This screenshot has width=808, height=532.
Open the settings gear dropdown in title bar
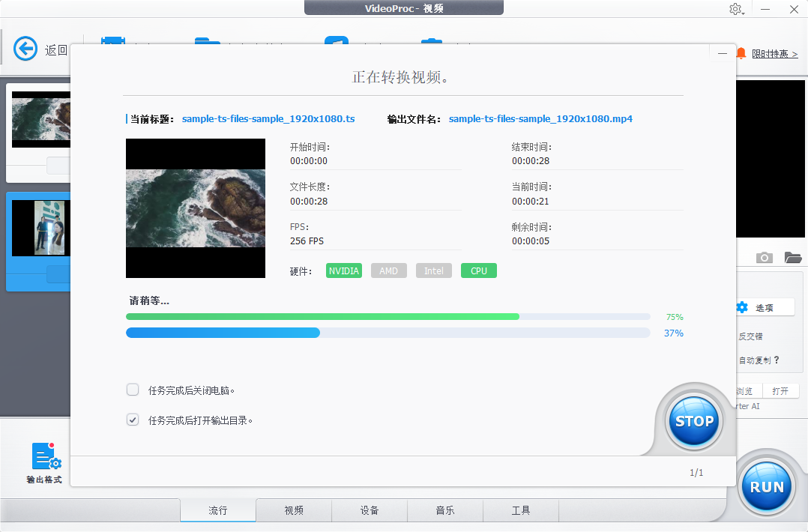pyautogui.click(x=735, y=9)
